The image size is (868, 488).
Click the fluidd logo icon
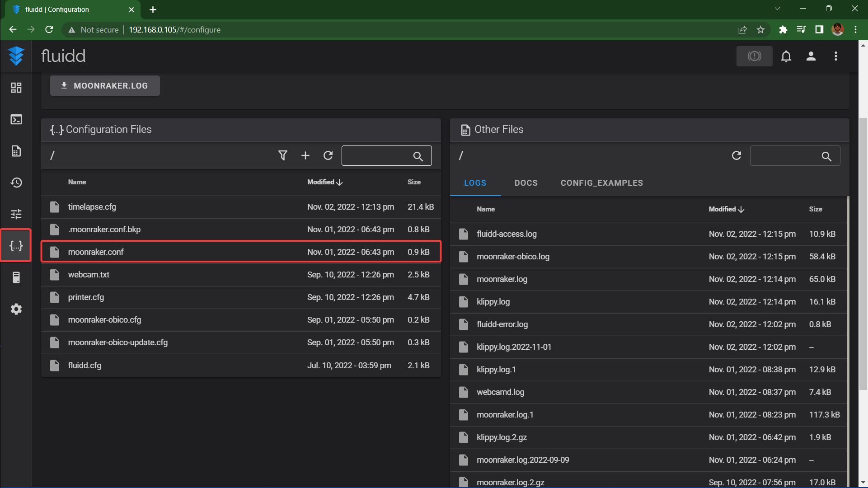tap(16, 56)
